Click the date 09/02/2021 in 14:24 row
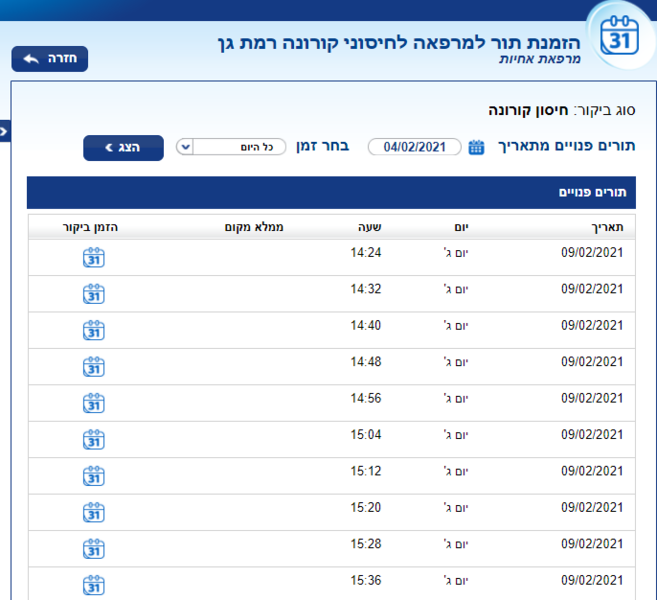Image resolution: width=657 pixels, height=600 pixels. coord(592,252)
